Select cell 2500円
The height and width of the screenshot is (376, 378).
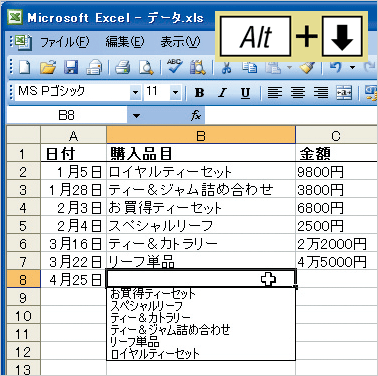[337, 226]
